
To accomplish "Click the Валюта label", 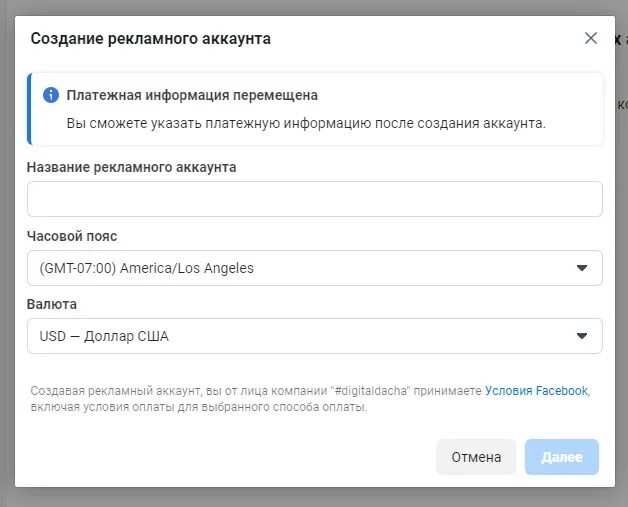I will [x=52, y=304].
